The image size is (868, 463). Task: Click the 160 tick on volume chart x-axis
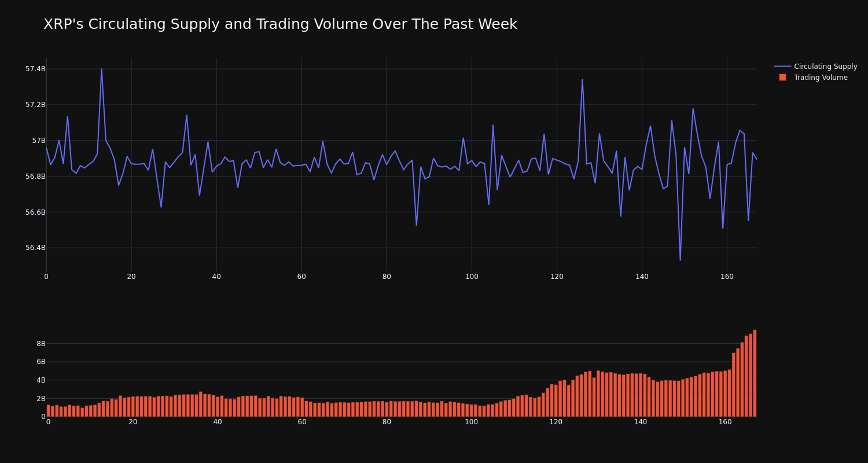(725, 422)
